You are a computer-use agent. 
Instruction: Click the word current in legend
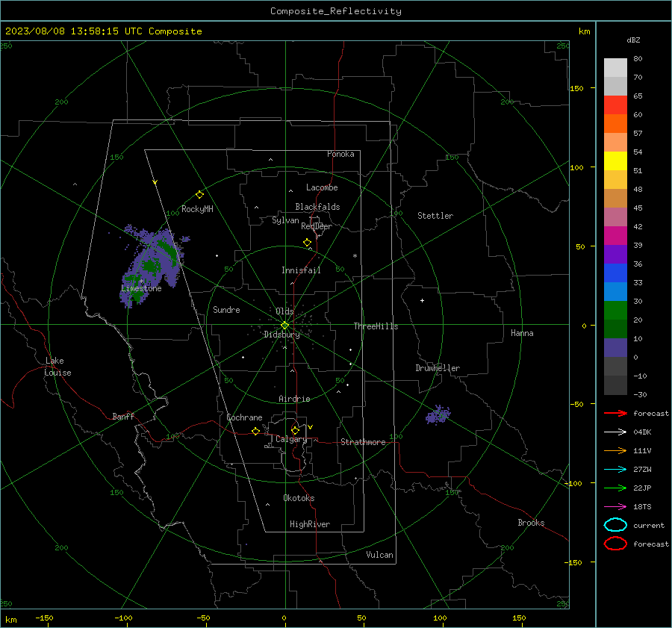[x=649, y=526]
